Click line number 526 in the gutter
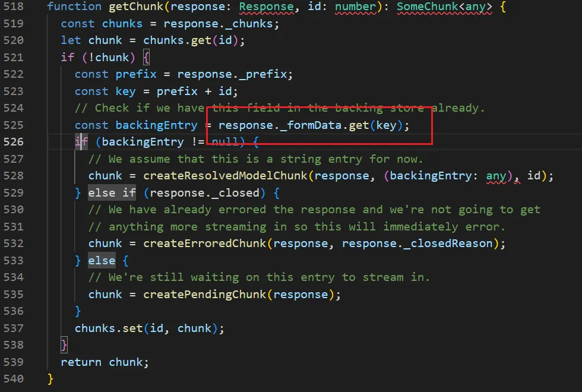This screenshot has width=582, height=392. tap(14, 142)
